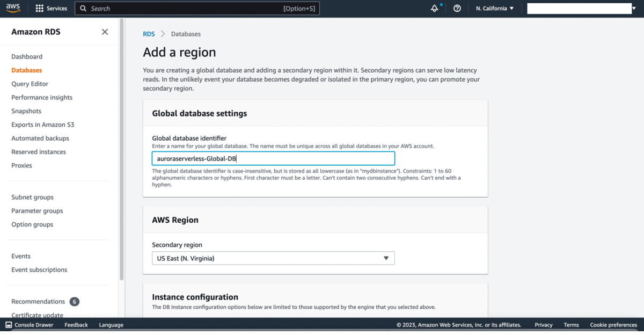Open Subnet groups page
The width and height of the screenshot is (644, 335).
(33, 197)
